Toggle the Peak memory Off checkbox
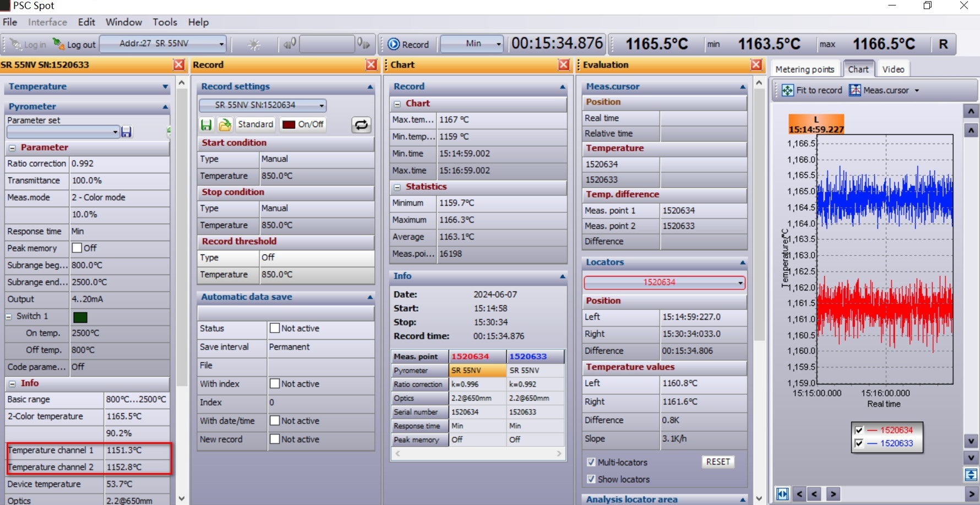980x505 pixels. (x=77, y=248)
